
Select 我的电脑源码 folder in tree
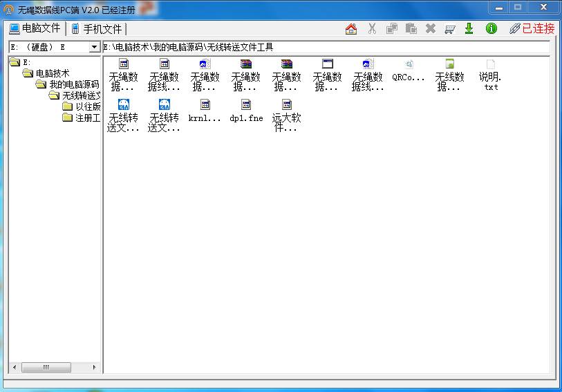(x=74, y=84)
